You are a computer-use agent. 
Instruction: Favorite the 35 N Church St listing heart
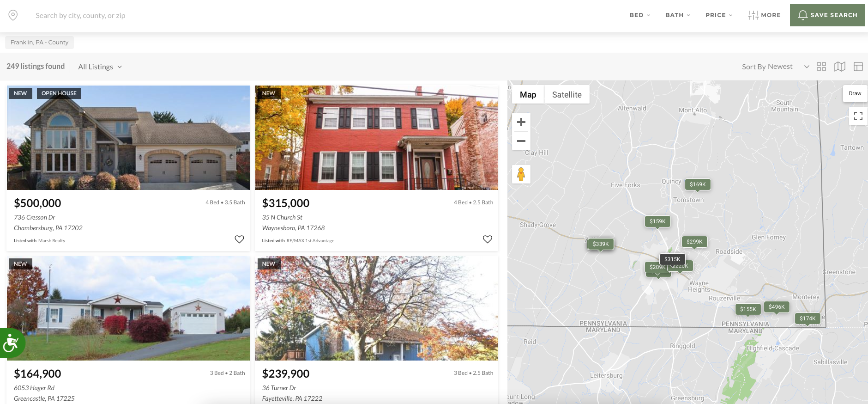pyautogui.click(x=488, y=239)
